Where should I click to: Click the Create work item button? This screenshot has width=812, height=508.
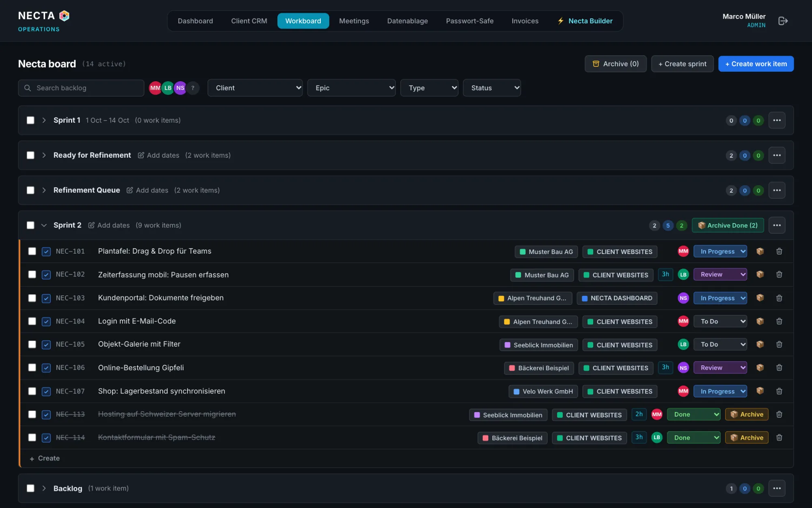pos(756,64)
